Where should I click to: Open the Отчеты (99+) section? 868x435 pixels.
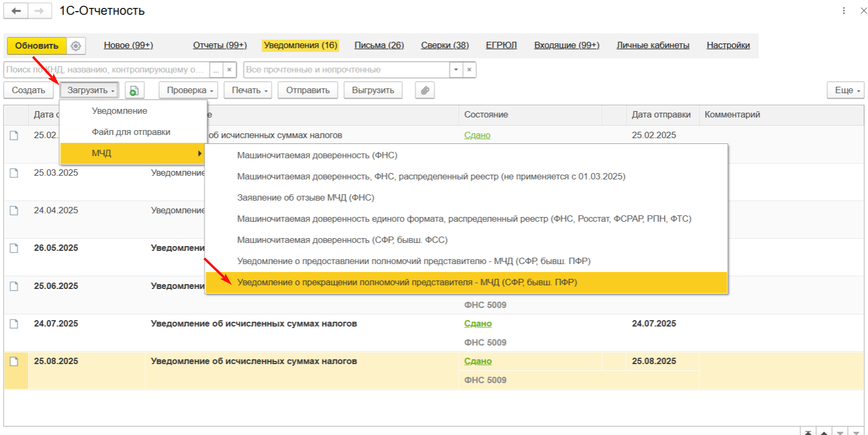click(x=220, y=46)
